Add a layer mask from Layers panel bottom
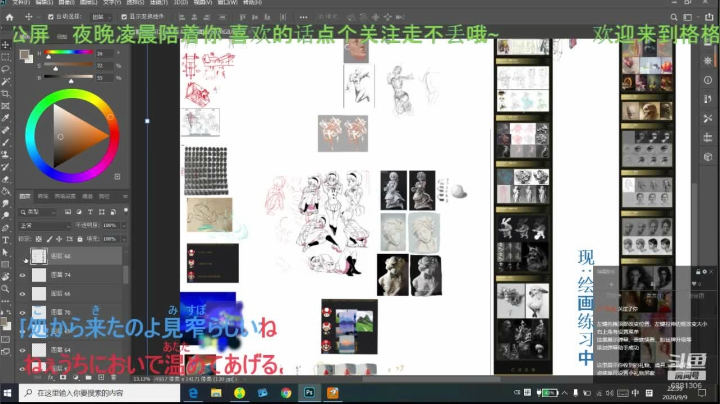Viewport: 720px width, 404px height. click(x=63, y=377)
